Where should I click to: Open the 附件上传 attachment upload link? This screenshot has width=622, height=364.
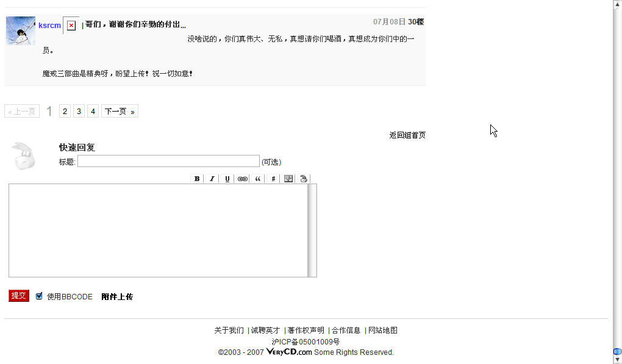point(117,296)
